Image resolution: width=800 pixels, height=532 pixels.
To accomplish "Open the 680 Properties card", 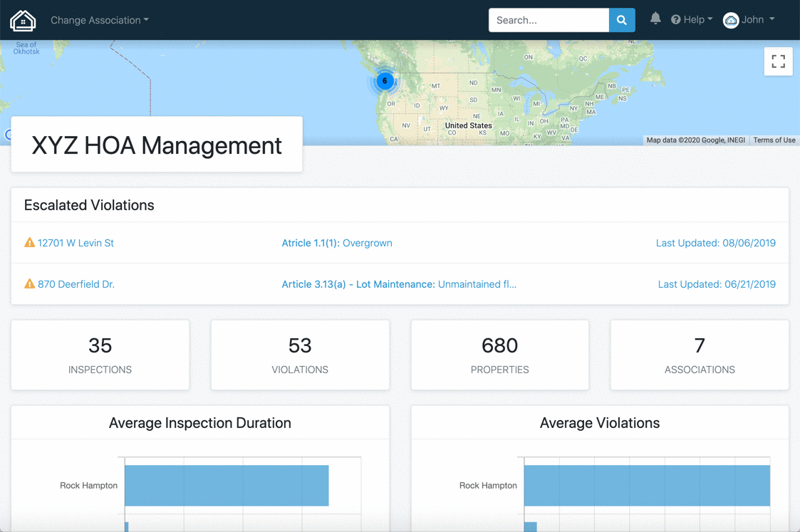I will (x=500, y=355).
